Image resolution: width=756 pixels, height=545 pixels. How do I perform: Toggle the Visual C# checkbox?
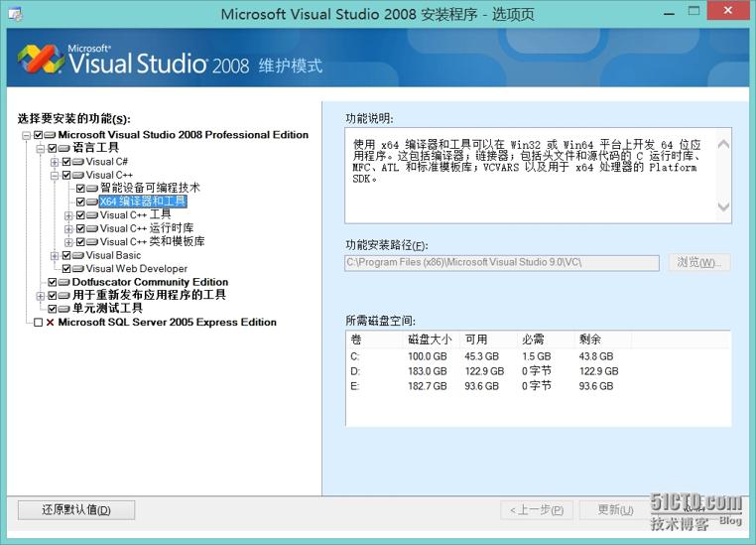(x=66, y=162)
